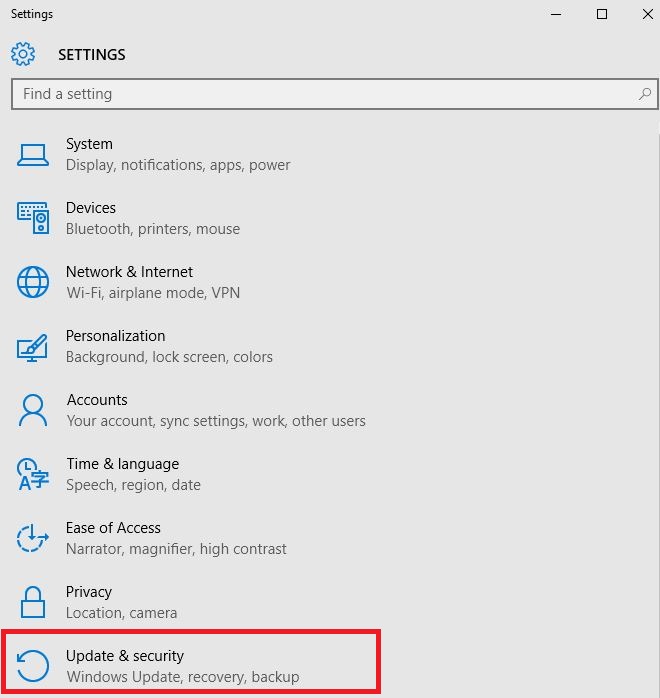Close the Settings window
This screenshot has height=698, width=660.
pos(648,14)
